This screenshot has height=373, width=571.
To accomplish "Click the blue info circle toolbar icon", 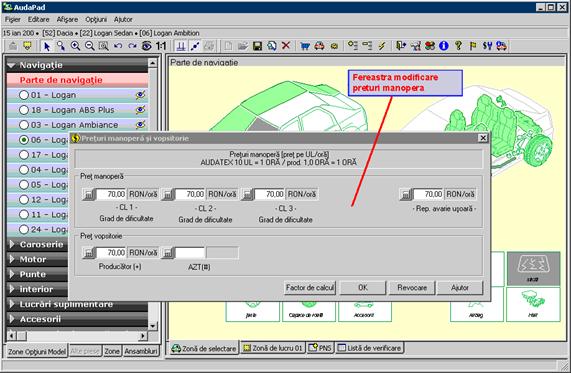I will coord(444,46).
